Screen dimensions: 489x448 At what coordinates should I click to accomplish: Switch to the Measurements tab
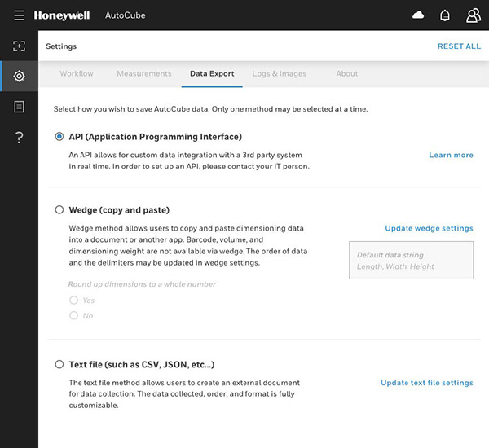[x=144, y=73]
